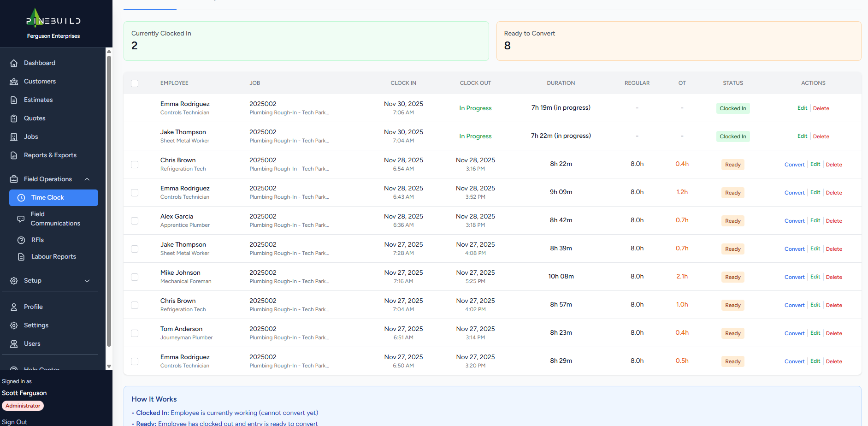The height and width of the screenshot is (426, 868).
Task: Check Mike Johnson's row checkbox
Action: [135, 277]
